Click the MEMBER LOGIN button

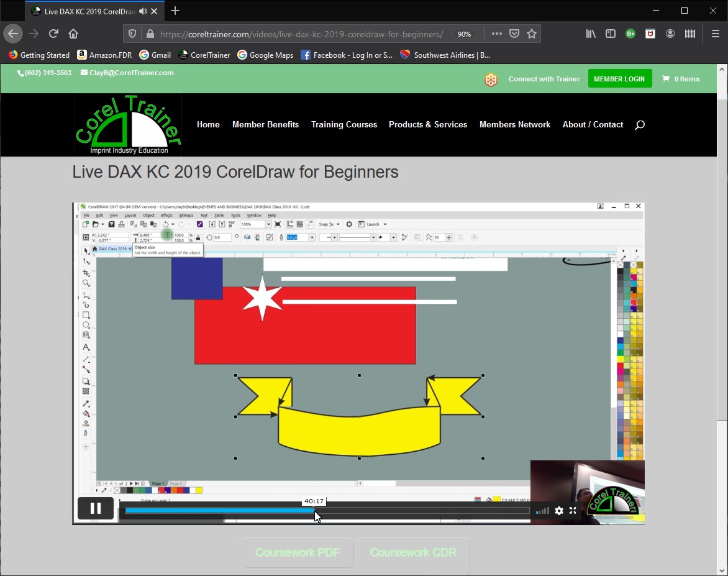619,78
